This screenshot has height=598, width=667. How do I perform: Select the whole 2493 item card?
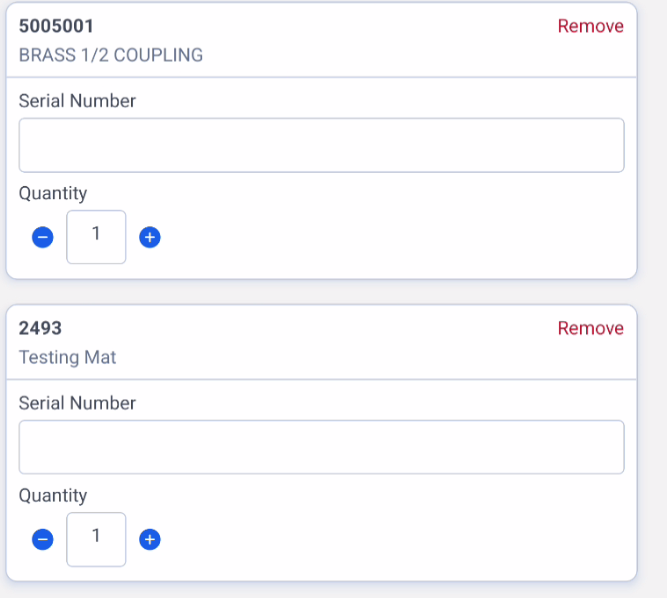(322, 443)
